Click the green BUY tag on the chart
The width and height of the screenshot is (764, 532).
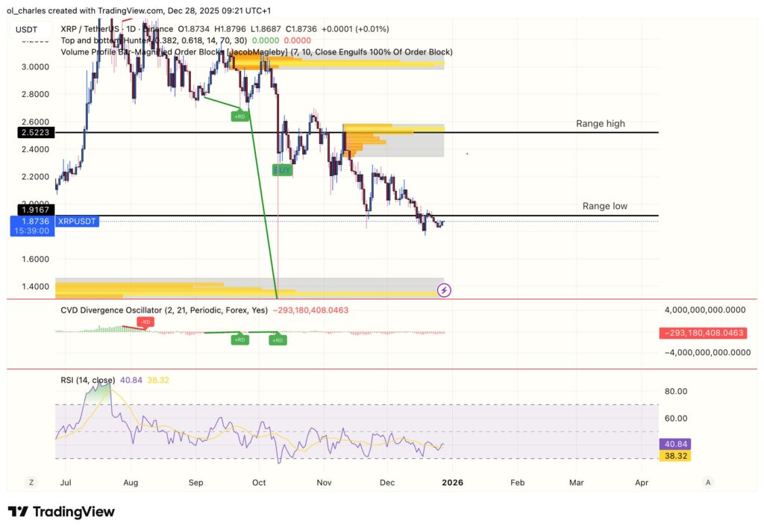[282, 169]
